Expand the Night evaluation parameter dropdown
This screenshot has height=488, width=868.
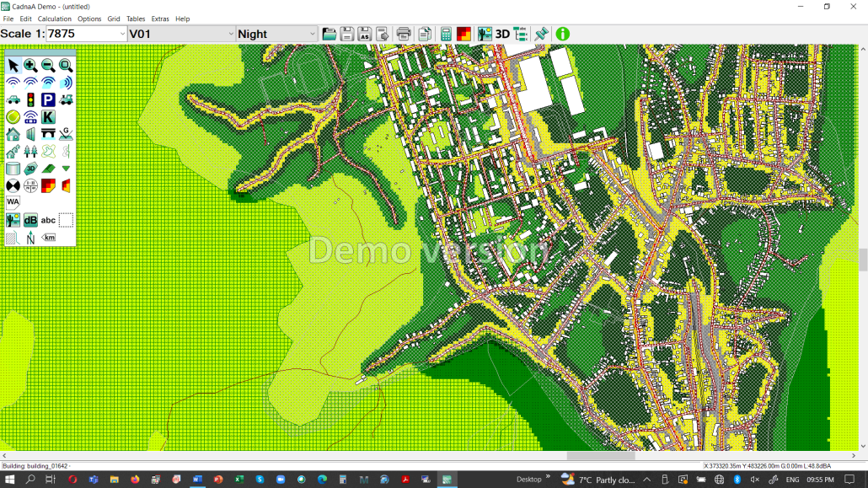[x=312, y=34]
